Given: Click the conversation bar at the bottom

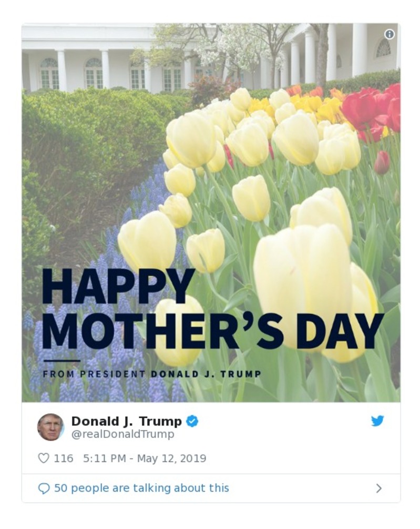Looking at the screenshot, I should click(x=210, y=488).
